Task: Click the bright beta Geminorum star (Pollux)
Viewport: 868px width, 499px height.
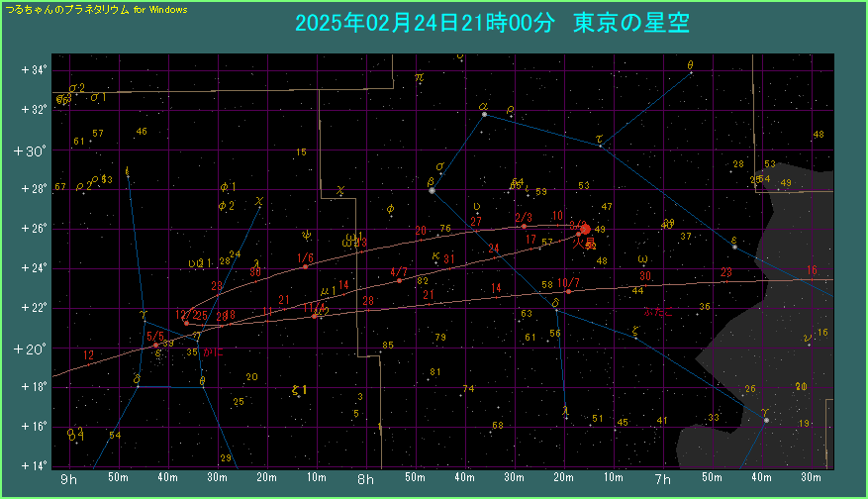Action: [432, 190]
